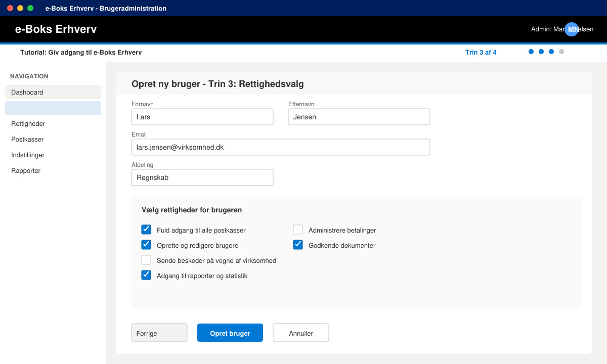The image size is (607, 364).
Task: Click the Afdeling field with Regnskab
Action: pos(202,177)
